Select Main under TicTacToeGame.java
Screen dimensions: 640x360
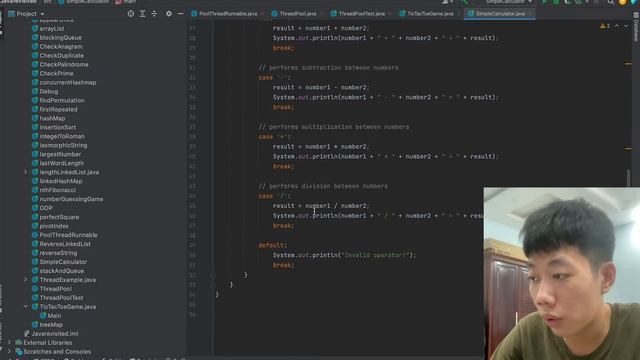click(54, 316)
